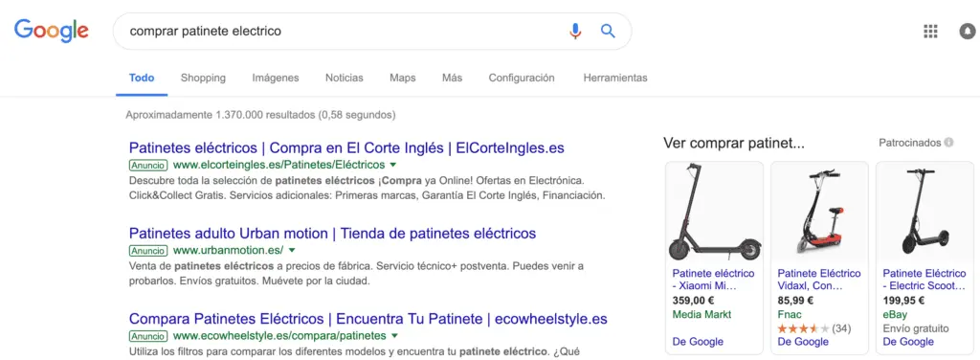This screenshot has width=980, height=360.
Task: Click the eBay seller name
Action: 895,314
